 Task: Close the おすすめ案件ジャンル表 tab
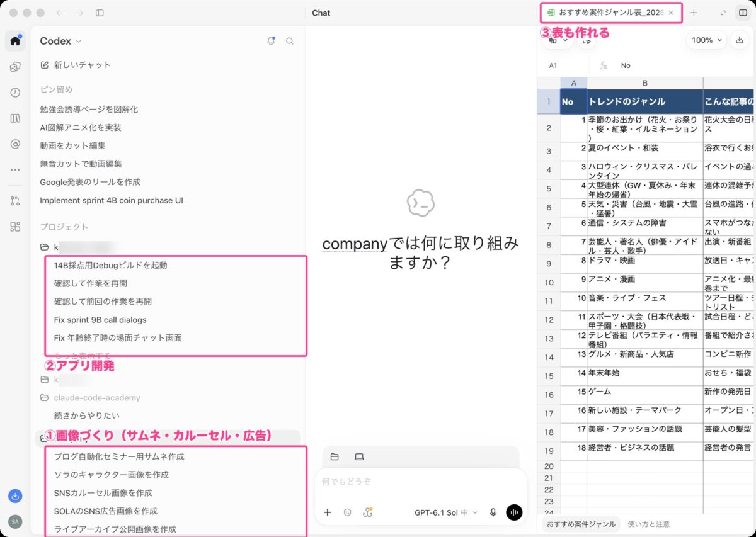tap(671, 13)
